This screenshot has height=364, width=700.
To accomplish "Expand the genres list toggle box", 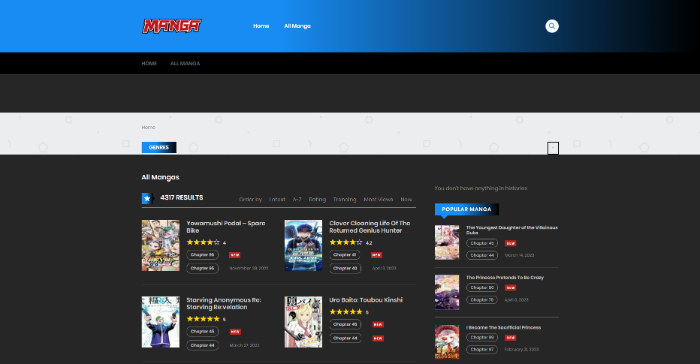I will click(x=553, y=148).
